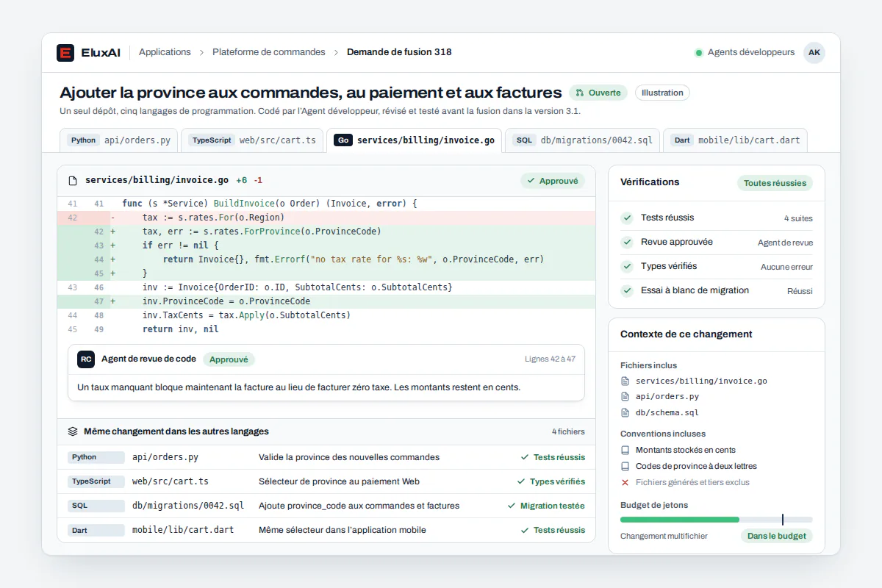Switch to the Python api/orders.py tab
882x588 pixels.
point(120,140)
